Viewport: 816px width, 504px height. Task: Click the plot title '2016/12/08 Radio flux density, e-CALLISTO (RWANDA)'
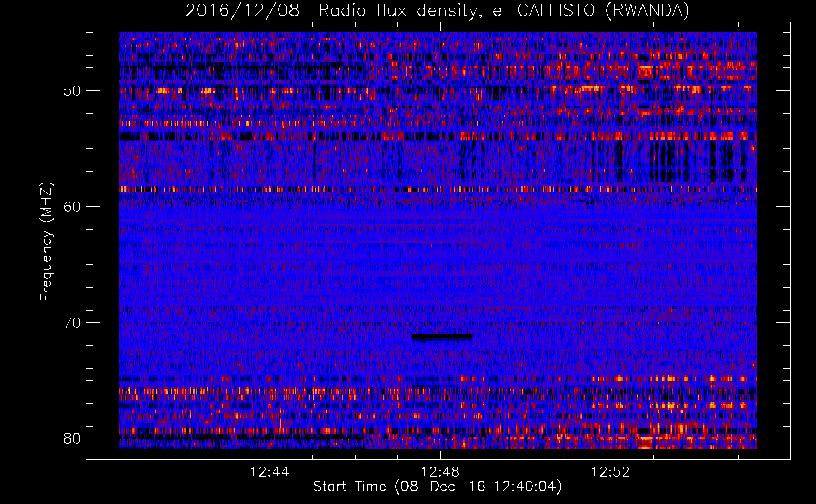(x=437, y=10)
